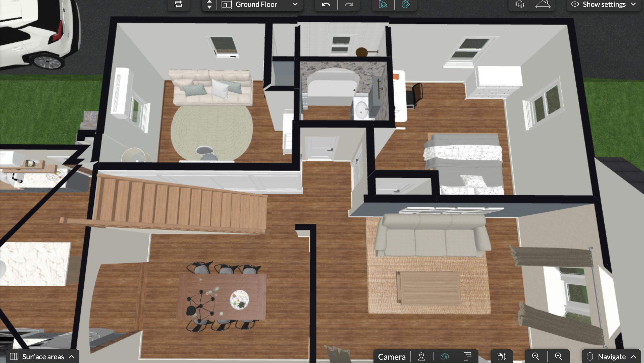Click the undo arrow
This screenshot has height=363, width=644.
326,4
